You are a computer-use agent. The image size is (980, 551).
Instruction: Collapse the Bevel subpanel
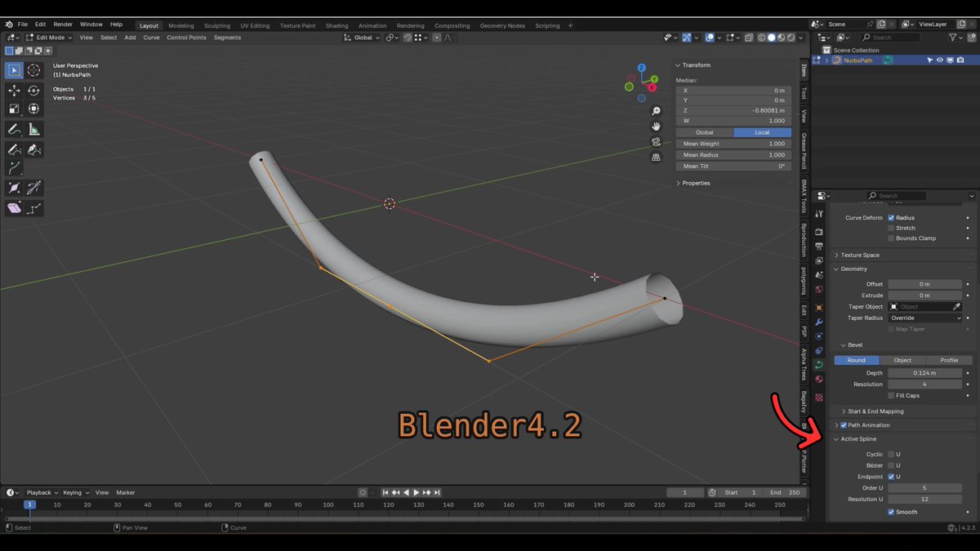(853, 345)
